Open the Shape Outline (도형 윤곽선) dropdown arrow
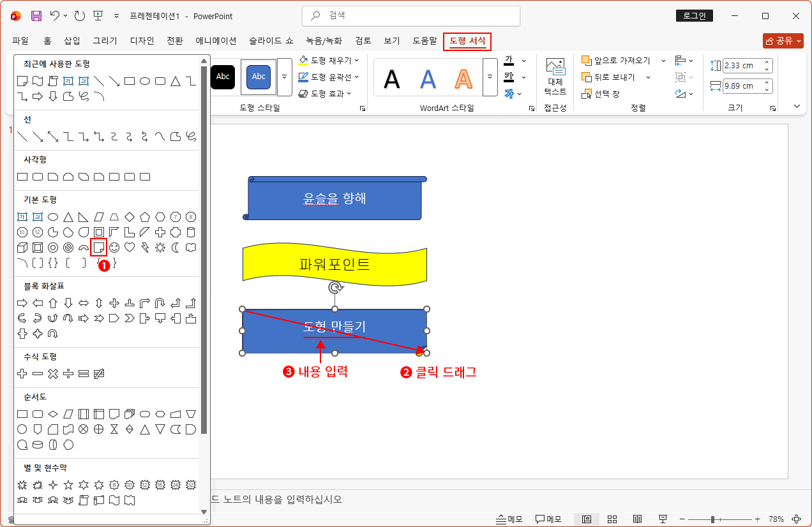812x527 pixels. 356,77
